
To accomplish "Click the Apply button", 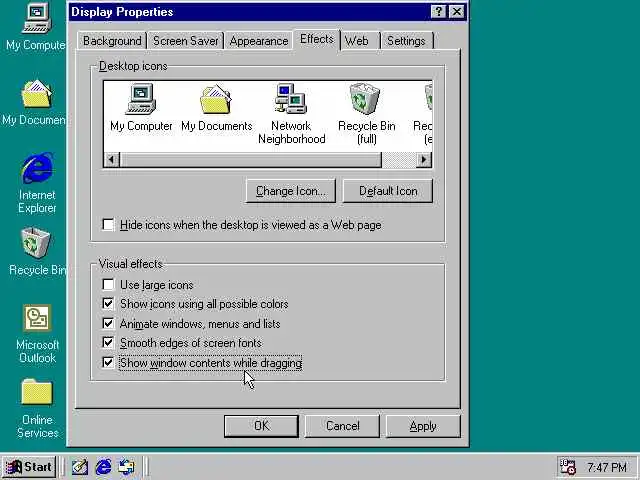I will point(423,426).
